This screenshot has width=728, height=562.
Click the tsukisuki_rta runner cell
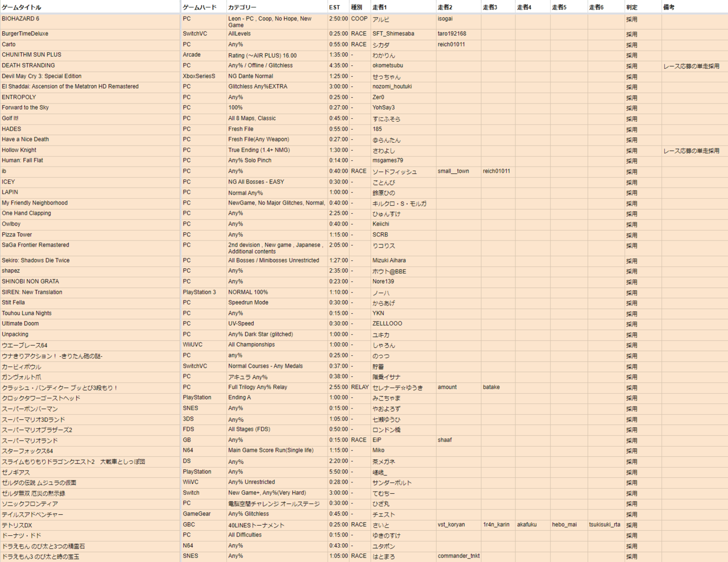[606, 525]
